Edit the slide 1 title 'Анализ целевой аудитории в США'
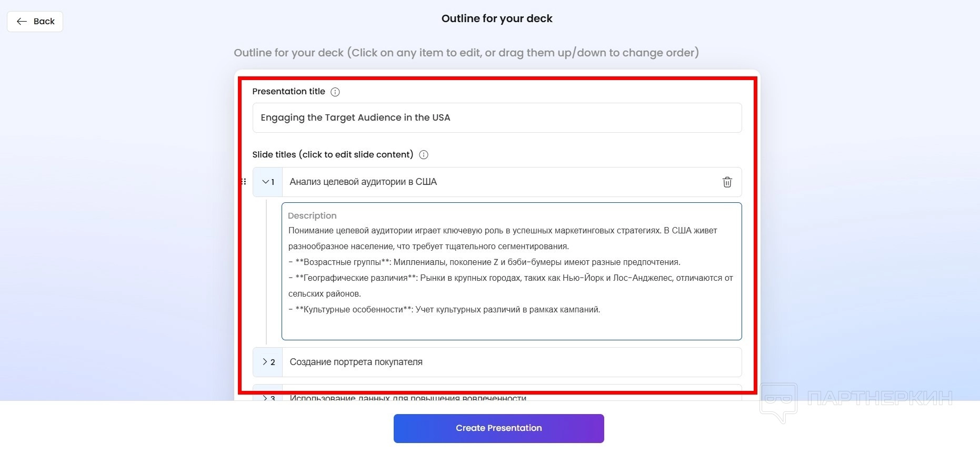Screen dimensions: 980x452 coord(363,182)
